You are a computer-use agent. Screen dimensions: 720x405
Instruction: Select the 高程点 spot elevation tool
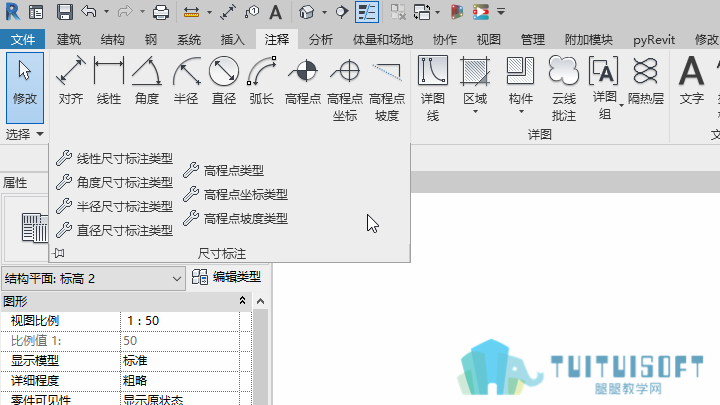pyautogui.click(x=303, y=81)
